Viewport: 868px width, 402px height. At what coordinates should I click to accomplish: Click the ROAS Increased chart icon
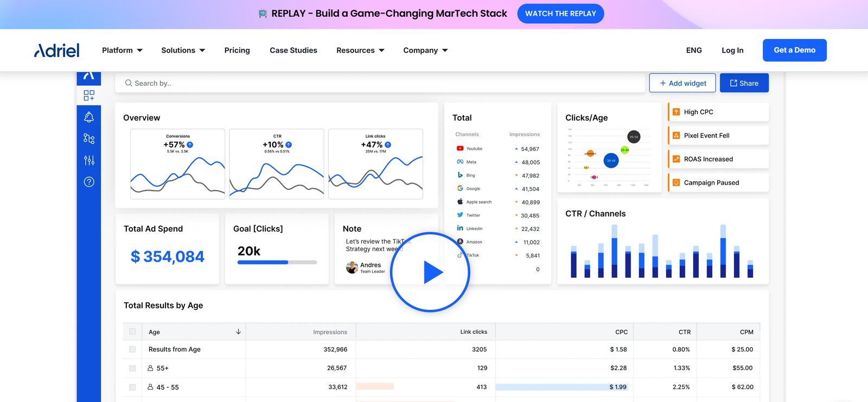pyautogui.click(x=676, y=159)
